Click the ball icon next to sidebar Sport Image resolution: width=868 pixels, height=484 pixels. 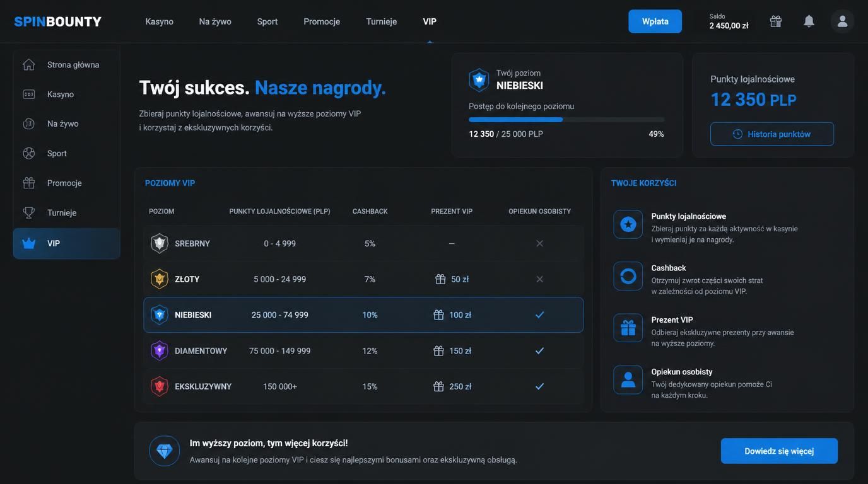[29, 153]
